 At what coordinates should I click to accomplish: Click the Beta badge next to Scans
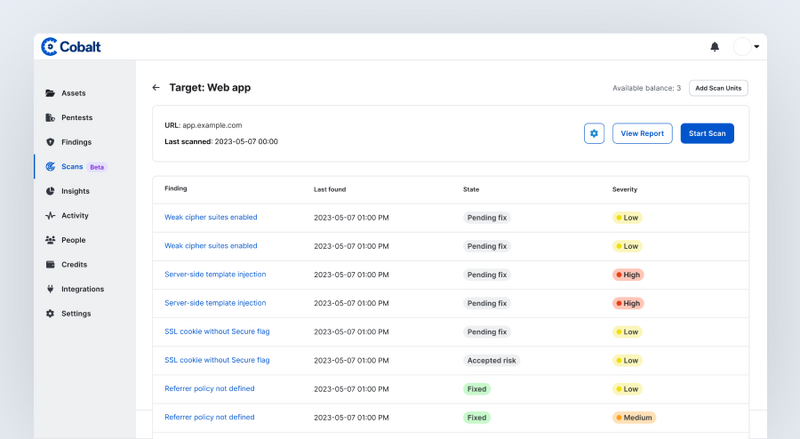[97, 167]
